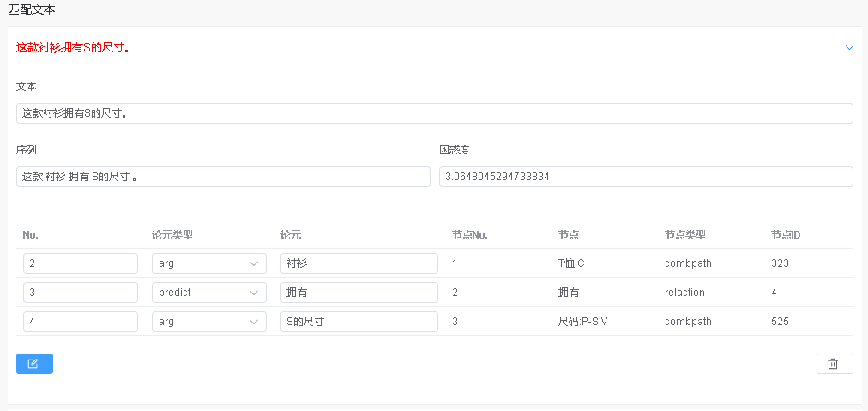Click the blue edit icon button
The image size is (868, 411).
tap(34, 364)
